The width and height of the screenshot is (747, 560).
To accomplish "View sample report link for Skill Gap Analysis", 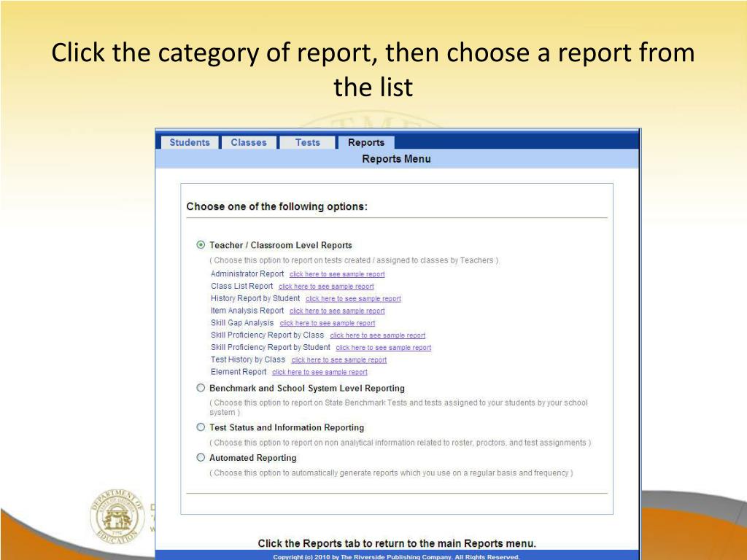I will (328, 323).
